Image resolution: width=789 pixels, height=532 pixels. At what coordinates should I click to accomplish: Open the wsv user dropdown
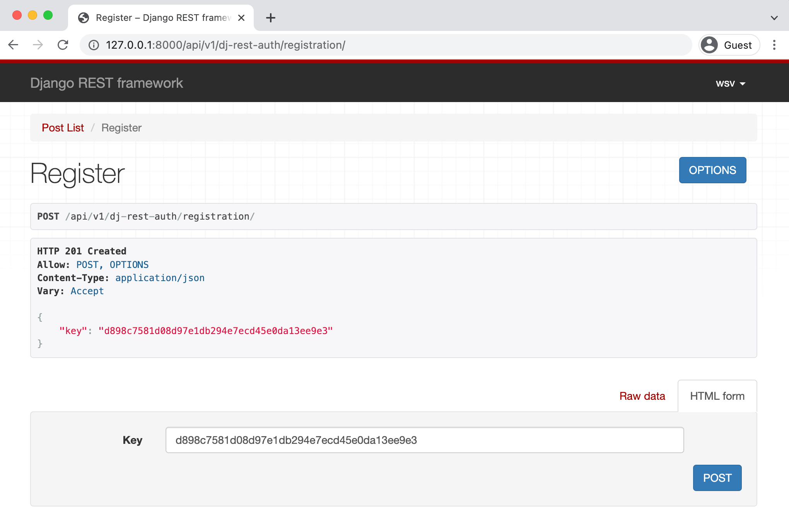pos(731,84)
